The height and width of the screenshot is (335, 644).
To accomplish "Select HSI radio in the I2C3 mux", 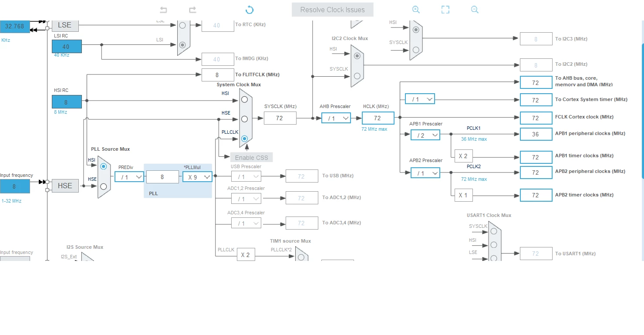I will point(416,30).
